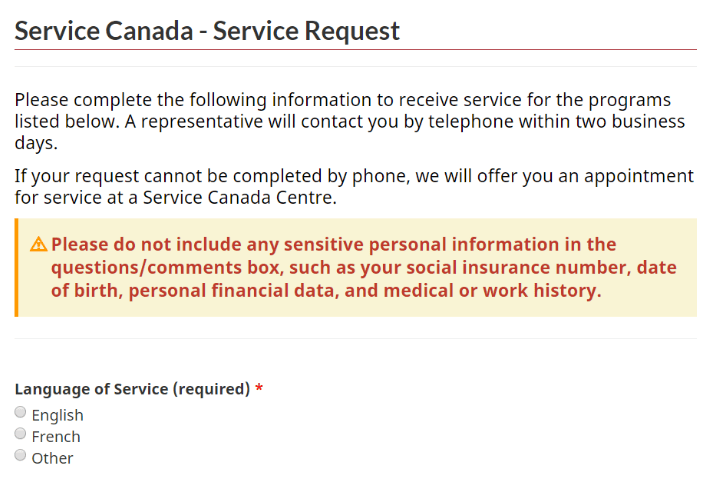The image size is (711, 481).
Task: Choose the Other language radio button
Action: [x=20, y=456]
